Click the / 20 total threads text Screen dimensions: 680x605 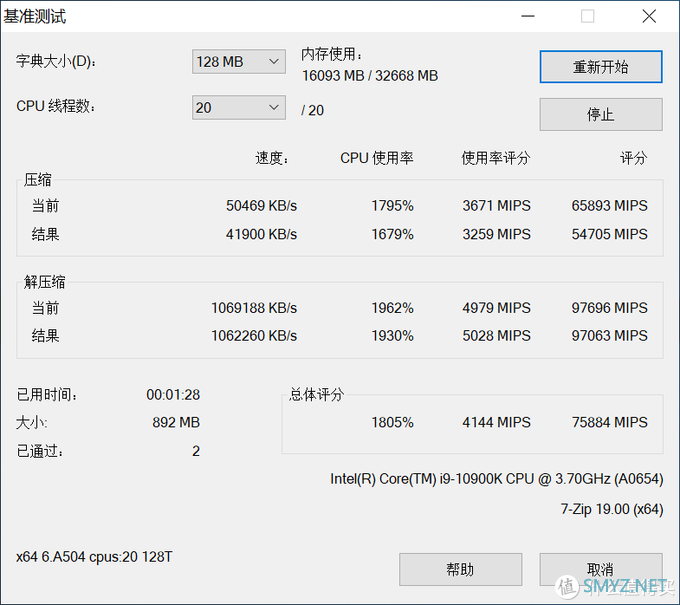(313, 111)
